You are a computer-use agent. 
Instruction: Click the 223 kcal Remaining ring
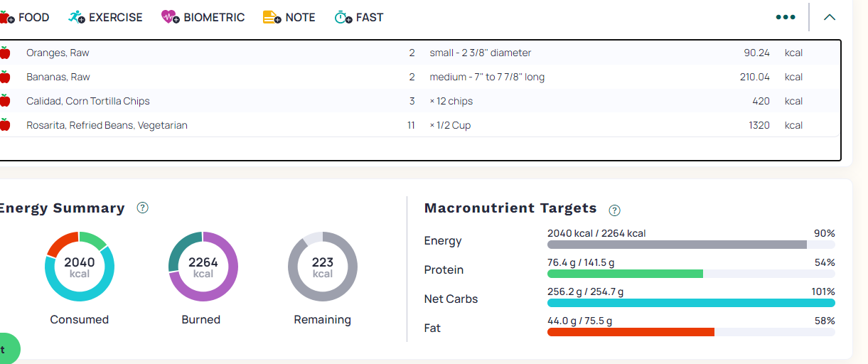pyautogui.click(x=323, y=267)
